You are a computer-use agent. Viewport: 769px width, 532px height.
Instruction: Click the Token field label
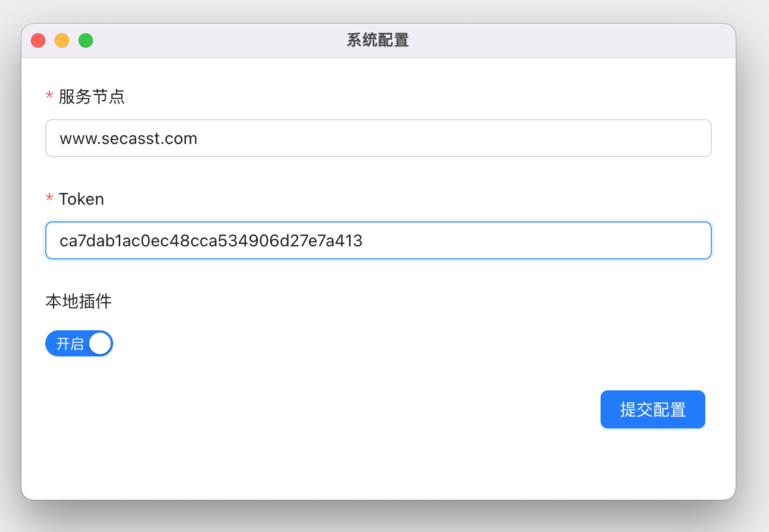coord(82,199)
